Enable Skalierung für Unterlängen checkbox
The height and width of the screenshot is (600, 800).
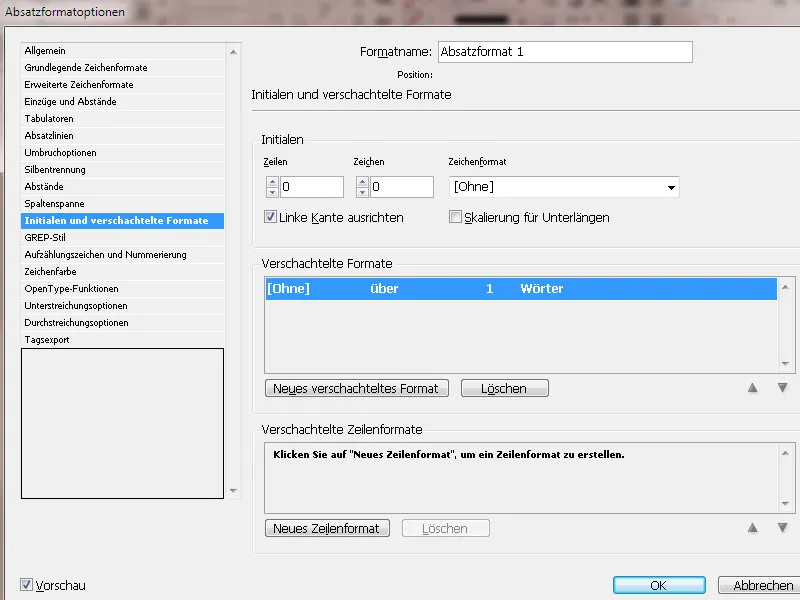455,217
